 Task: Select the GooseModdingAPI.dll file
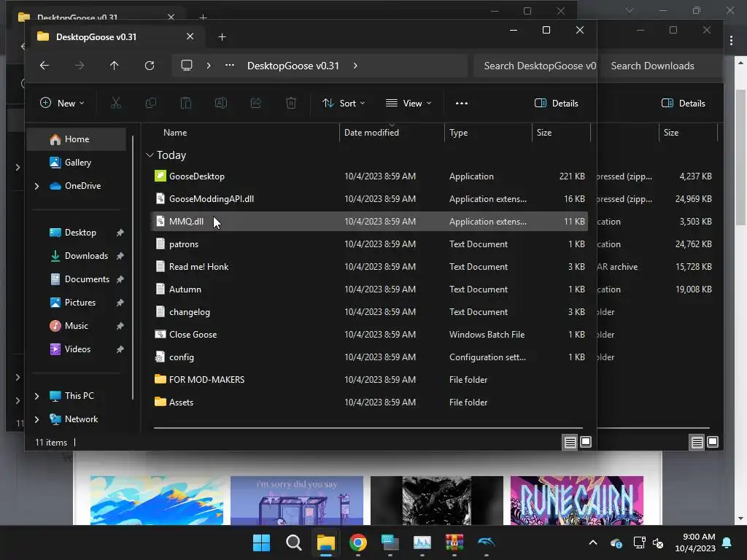click(x=369, y=199)
